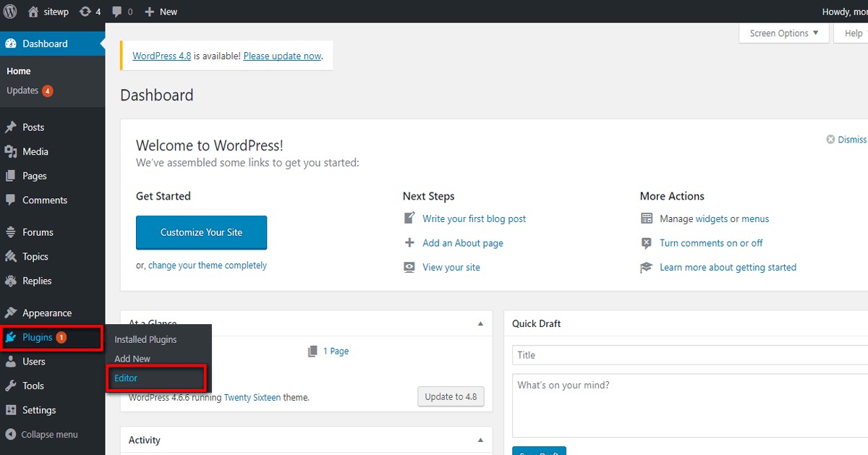The width and height of the screenshot is (868, 455).
Task: Click the Tools wrench icon
Action: [x=11, y=386]
